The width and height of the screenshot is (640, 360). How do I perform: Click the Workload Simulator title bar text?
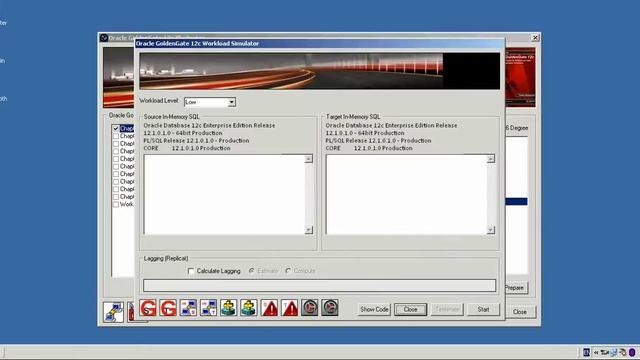click(x=197, y=43)
